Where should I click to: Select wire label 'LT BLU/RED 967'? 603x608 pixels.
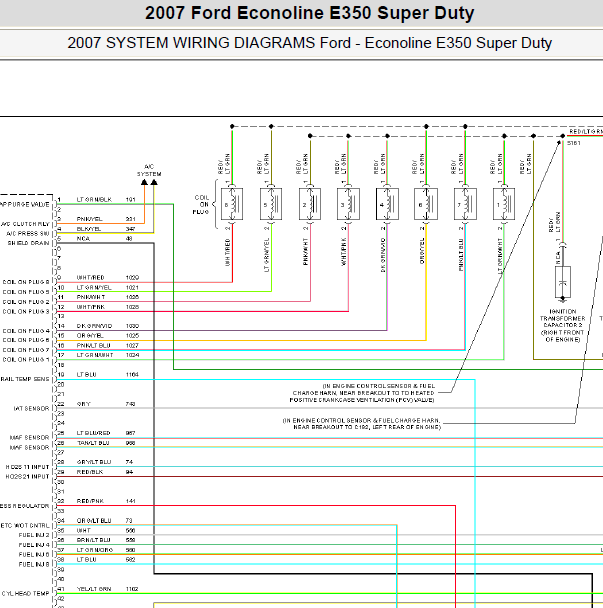[106, 433]
